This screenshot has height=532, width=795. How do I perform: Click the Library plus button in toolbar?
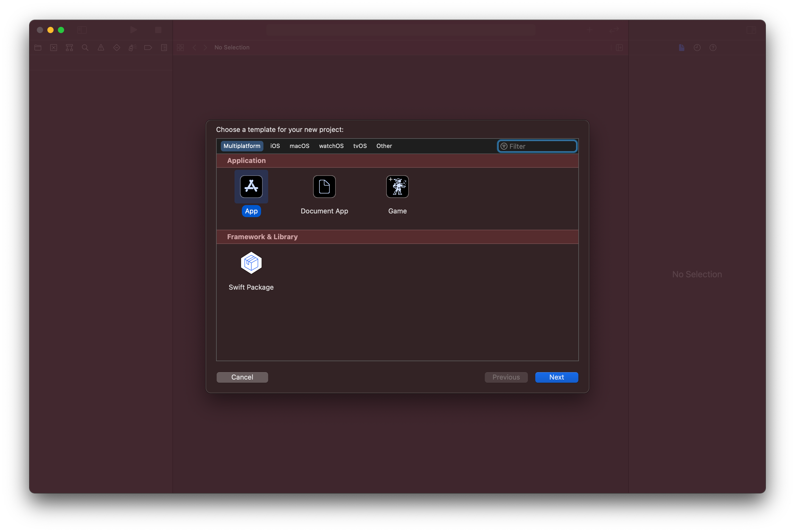pos(590,30)
